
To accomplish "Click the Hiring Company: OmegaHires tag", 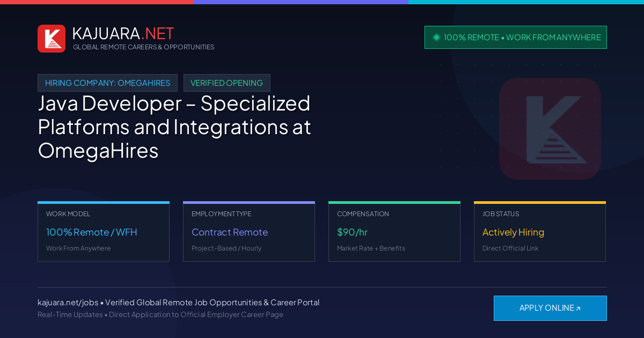I will (107, 83).
